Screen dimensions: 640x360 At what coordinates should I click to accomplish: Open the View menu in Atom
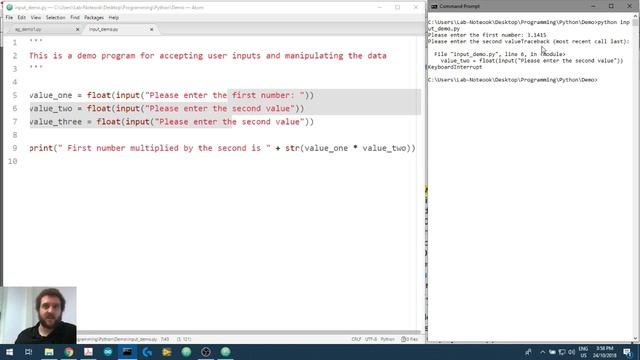click(x=36, y=18)
